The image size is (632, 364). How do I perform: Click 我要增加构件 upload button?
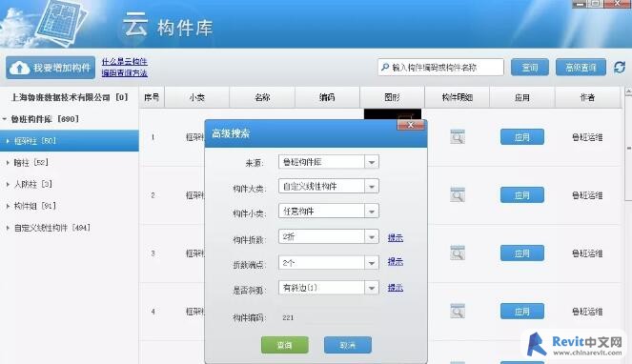pyautogui.click(x=51, y=68)
